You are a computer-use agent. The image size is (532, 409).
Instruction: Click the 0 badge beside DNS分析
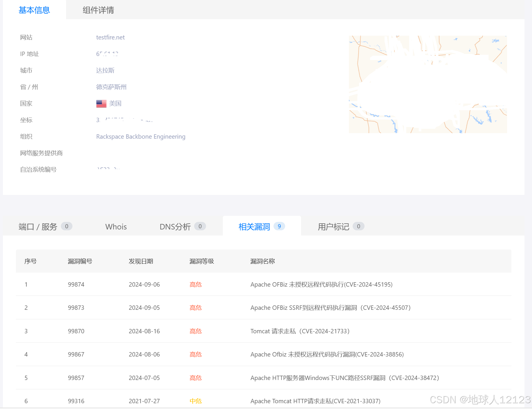[200, 226]
